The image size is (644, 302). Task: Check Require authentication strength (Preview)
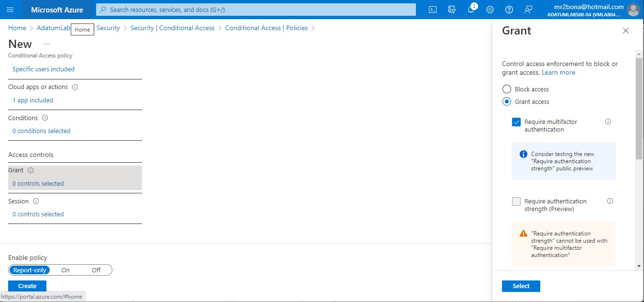point(516,201)
